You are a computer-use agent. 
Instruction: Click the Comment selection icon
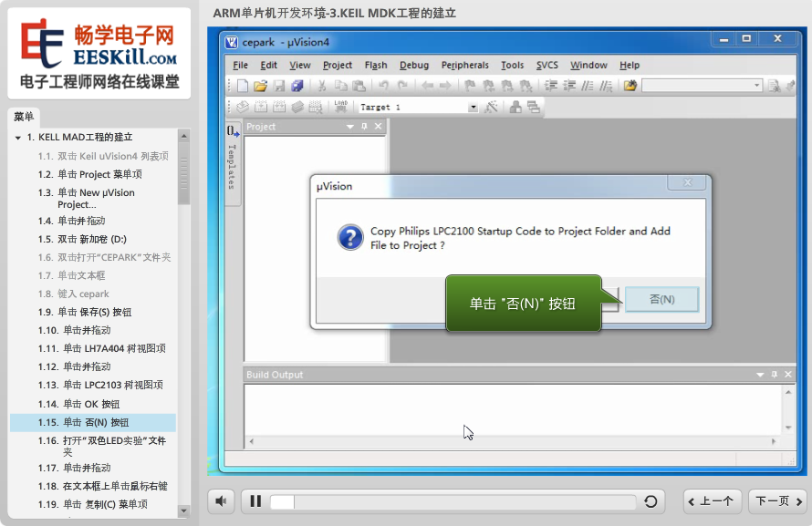[x=588, y=86]
